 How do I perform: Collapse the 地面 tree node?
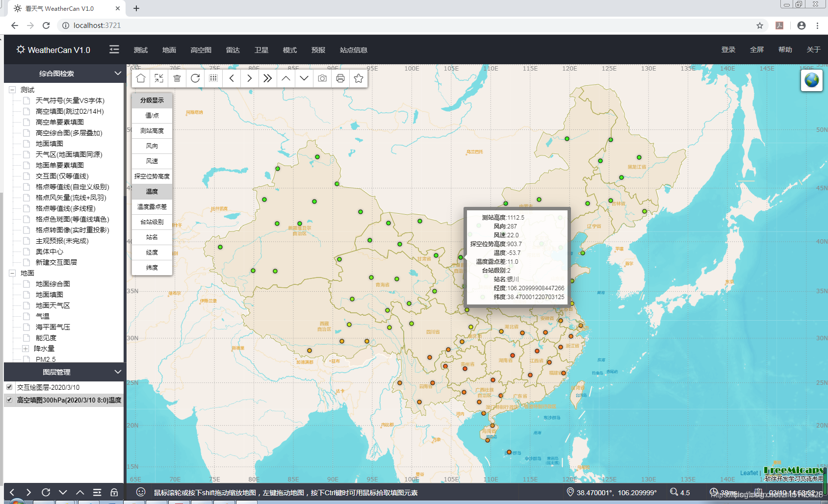pos(12,273)
